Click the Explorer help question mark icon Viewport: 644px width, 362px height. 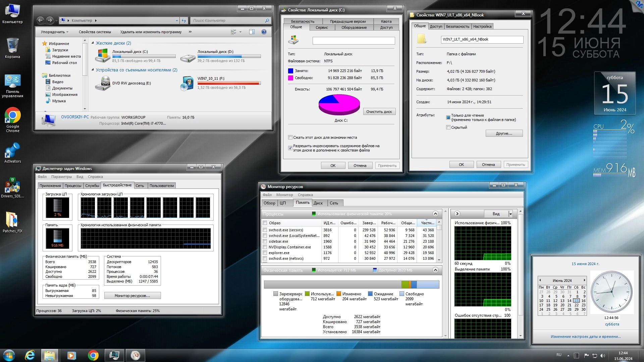coord(264,32)
